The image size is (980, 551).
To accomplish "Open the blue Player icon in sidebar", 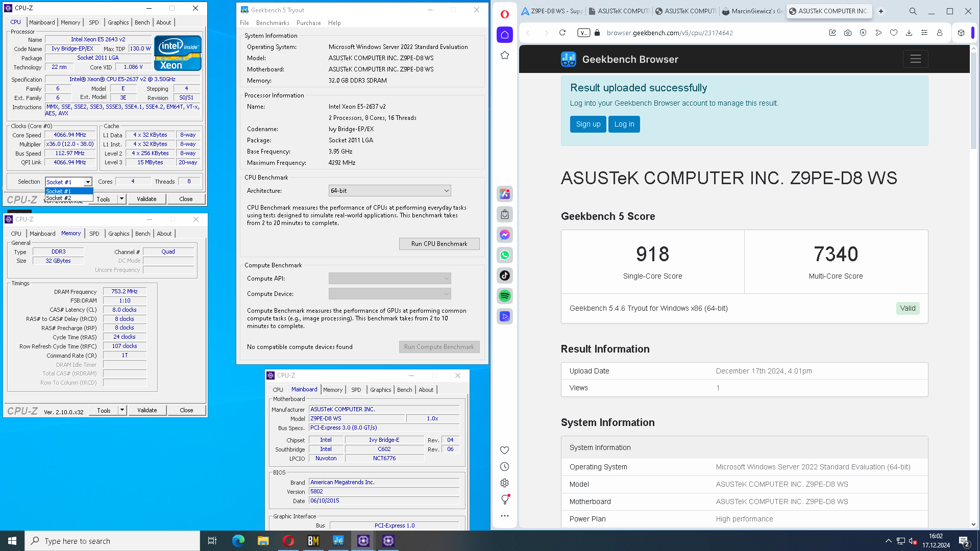I will point(504,316).
